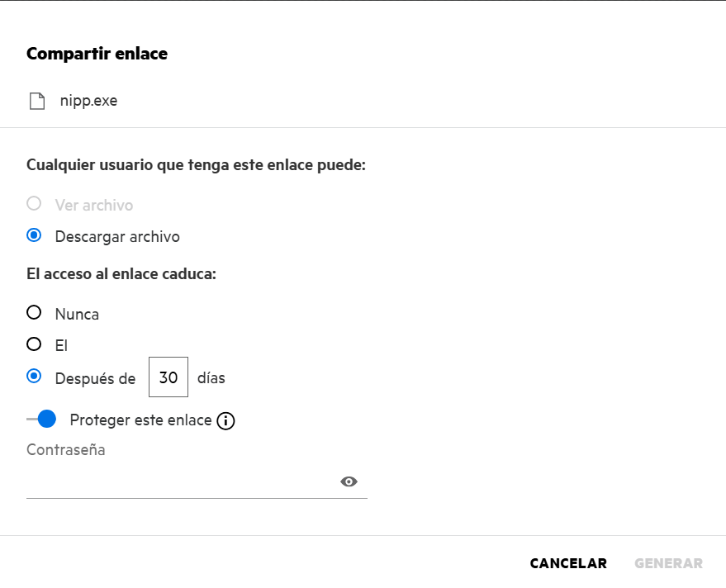This screenshot has height=588, width=726.
Task: Select the Descargar archivo radio option
Action: pos(34,235)
